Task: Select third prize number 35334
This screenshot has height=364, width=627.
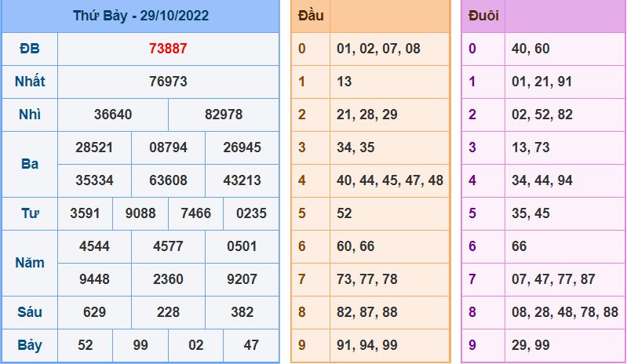Action: [x=94, y=180]
